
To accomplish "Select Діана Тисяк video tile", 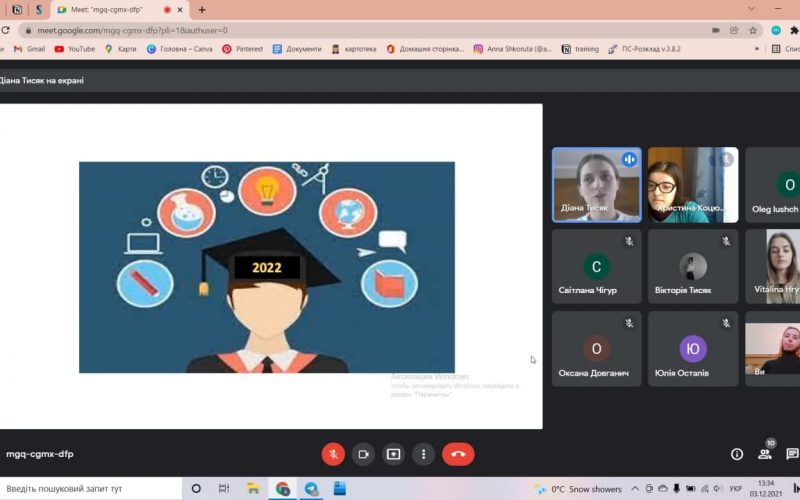I will (x=597, y=185).
